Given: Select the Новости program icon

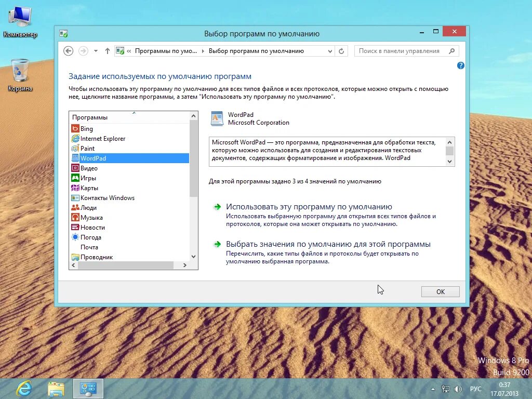Looking at the screenshot, I should pyautogui.click(x=75, y=227).
